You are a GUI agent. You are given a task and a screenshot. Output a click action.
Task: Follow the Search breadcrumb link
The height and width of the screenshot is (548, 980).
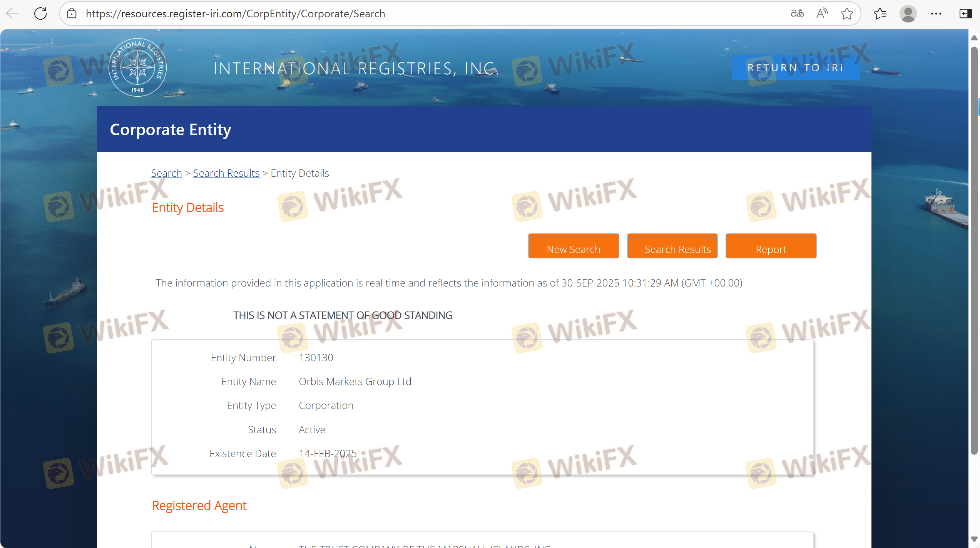(166, 173)
